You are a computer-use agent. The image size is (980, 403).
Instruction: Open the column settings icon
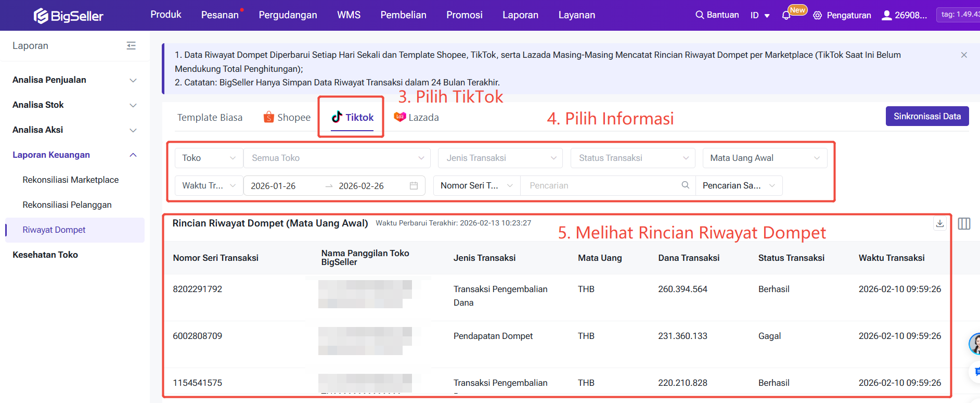point(964,223)
